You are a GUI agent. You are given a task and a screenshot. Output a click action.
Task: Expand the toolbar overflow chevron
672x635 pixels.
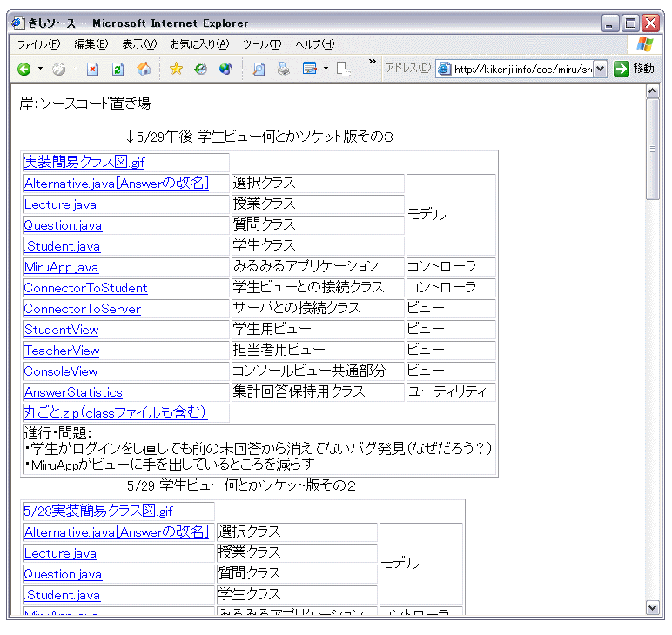[x=373, y=63]
